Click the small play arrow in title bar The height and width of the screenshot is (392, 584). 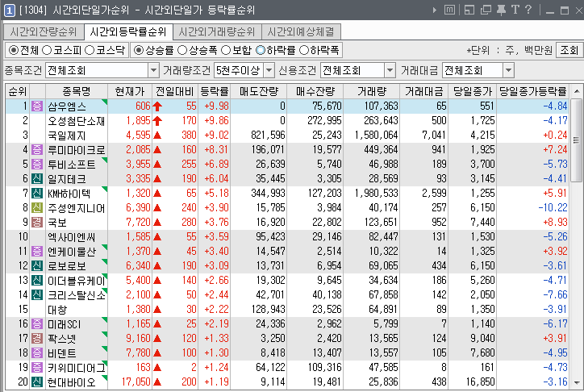[x=434, y=10]
